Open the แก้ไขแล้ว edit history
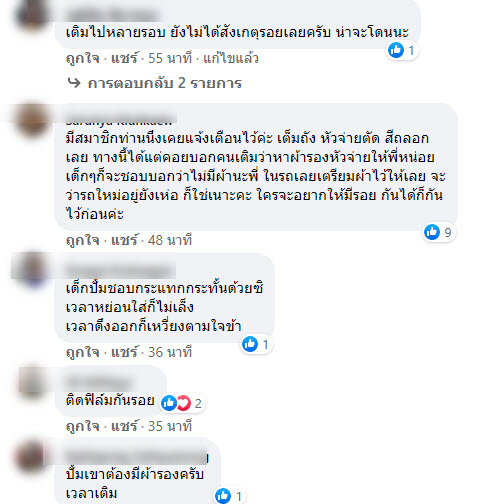 coord(231,59)
